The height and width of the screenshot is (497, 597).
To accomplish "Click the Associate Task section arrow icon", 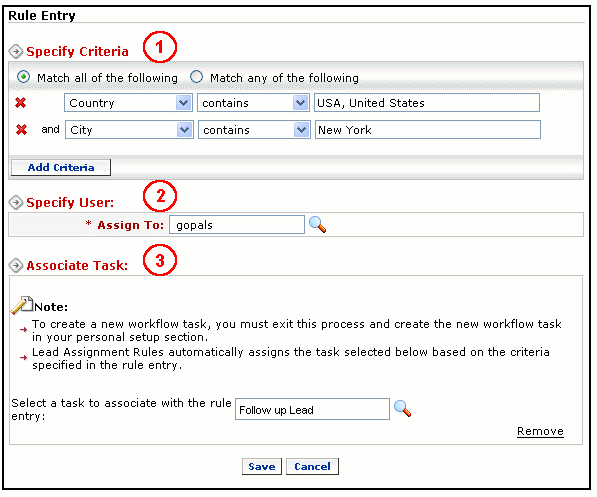I will point(16,265).
